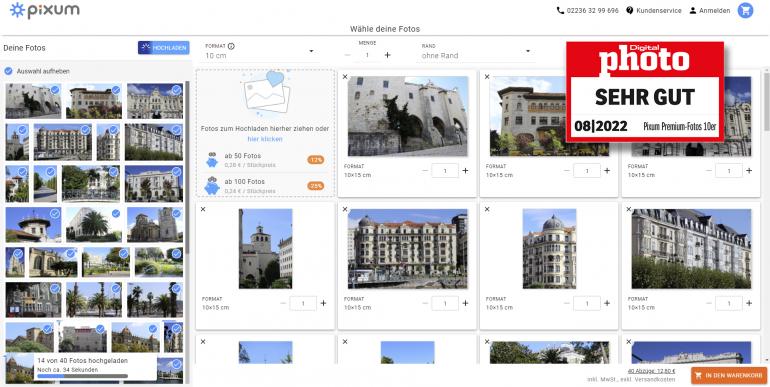Remove the ornate red-roofed hotel photo card
Viewport: 770px width, 387px height.
345,209
